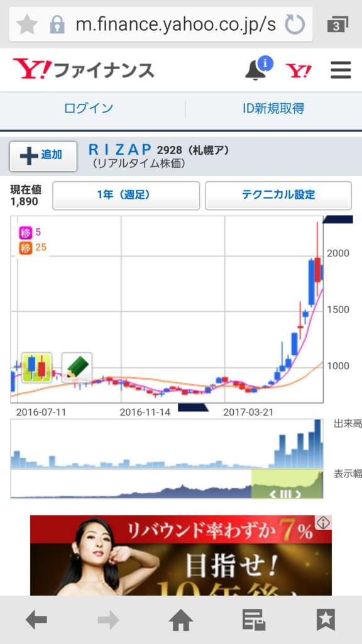Screen dimensions: 362x644
Task: Click the 2016-07-11 date label
Action: tap(41, 413)
